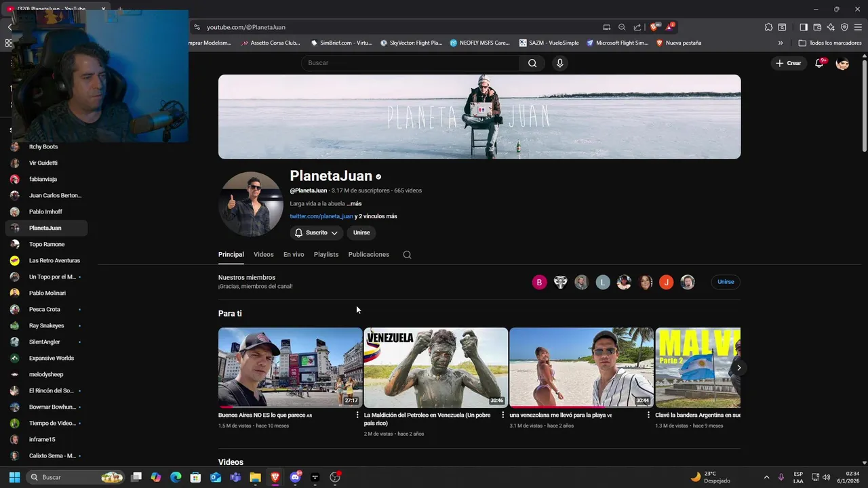868x488 pixels.
Task: Switch to the Playlists tab
Action: (326, 255)
